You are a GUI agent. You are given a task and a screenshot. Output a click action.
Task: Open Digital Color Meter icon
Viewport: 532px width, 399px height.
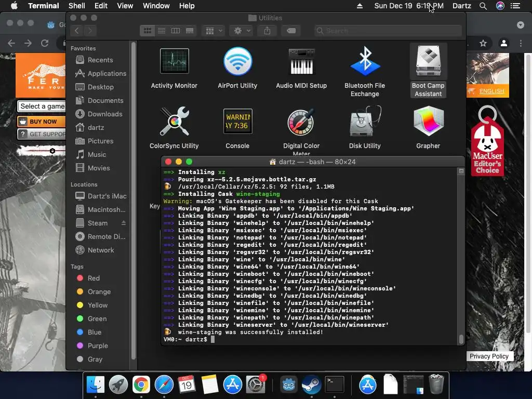coord(301,122)
